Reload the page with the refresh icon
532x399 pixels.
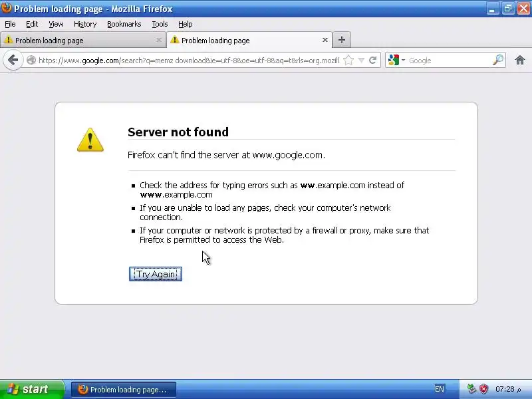tap(372, 61)
